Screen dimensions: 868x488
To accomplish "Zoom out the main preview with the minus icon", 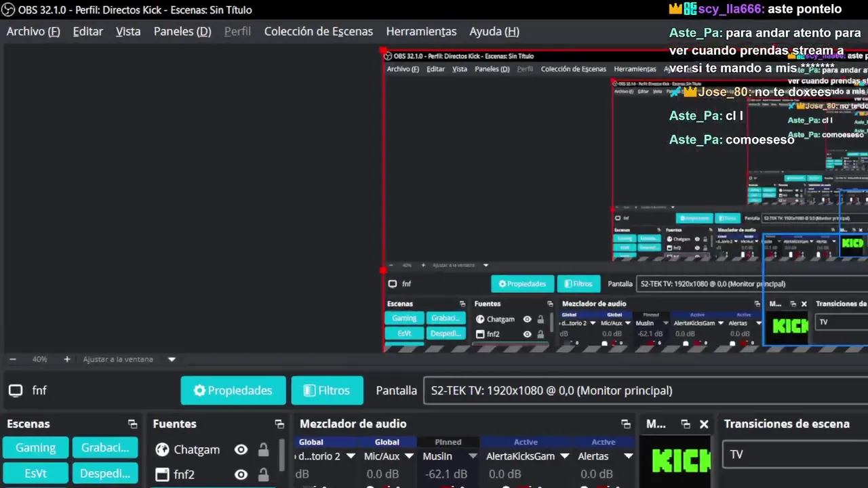I will [x=12, y=359].
